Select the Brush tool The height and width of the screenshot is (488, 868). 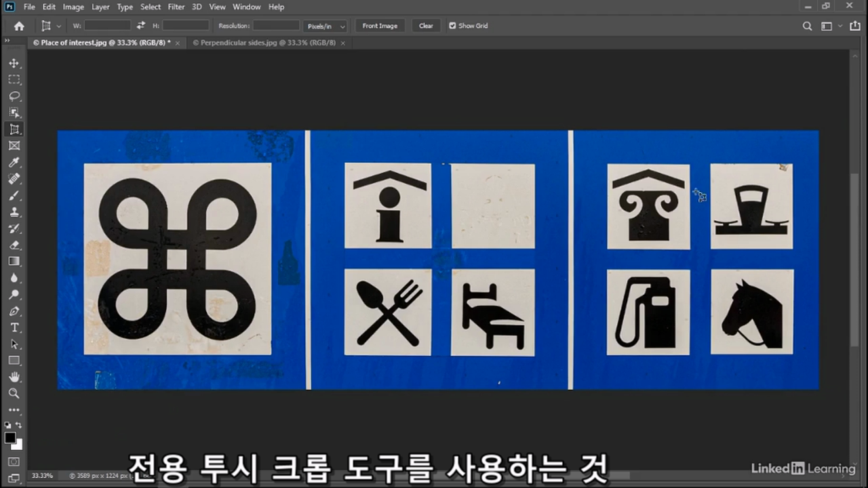coord(14,195)
